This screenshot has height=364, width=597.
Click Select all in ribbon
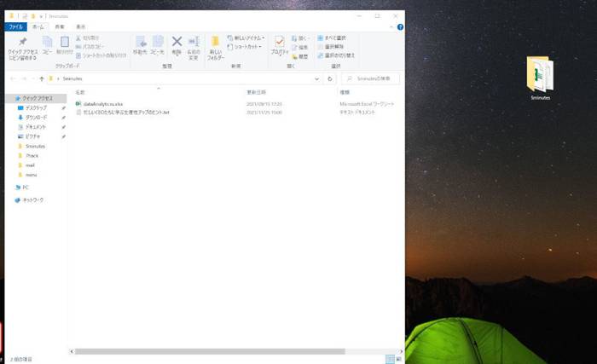tap(332, 38)
